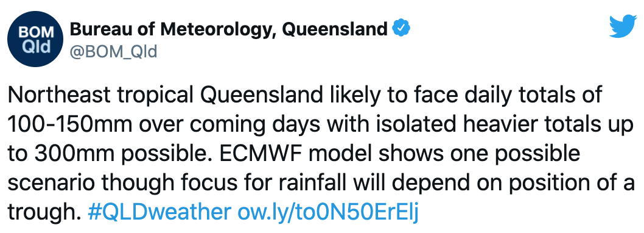Click the Bureau of Meteorology, Queensland name
Viewport: 644px width, 233px height.
[229, 29]
